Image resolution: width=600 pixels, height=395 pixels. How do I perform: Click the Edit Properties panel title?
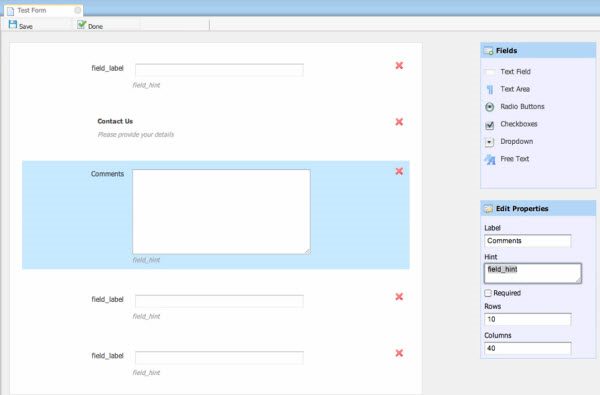coord(522,209)
